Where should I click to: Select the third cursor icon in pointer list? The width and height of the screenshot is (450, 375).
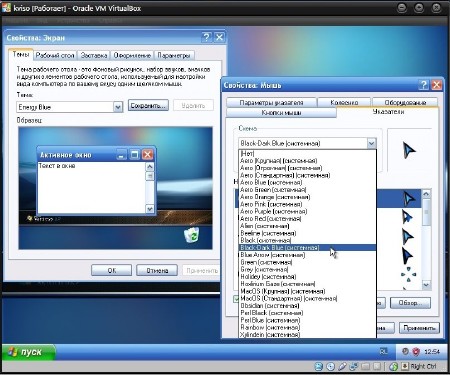407,236
